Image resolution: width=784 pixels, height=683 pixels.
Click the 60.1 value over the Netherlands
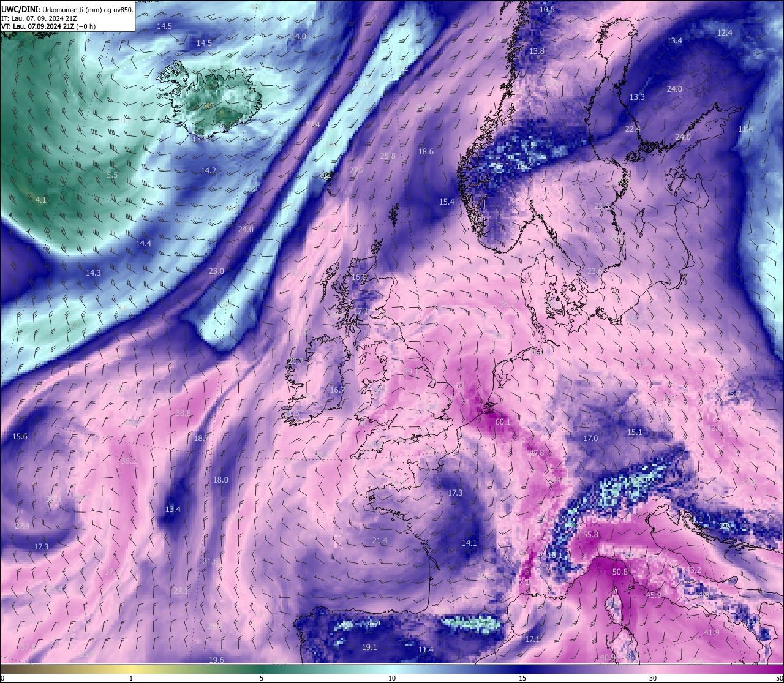503,422
